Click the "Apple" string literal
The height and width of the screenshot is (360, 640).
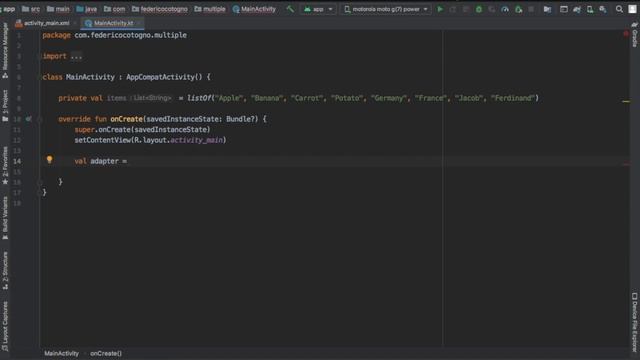coord(229,98)
